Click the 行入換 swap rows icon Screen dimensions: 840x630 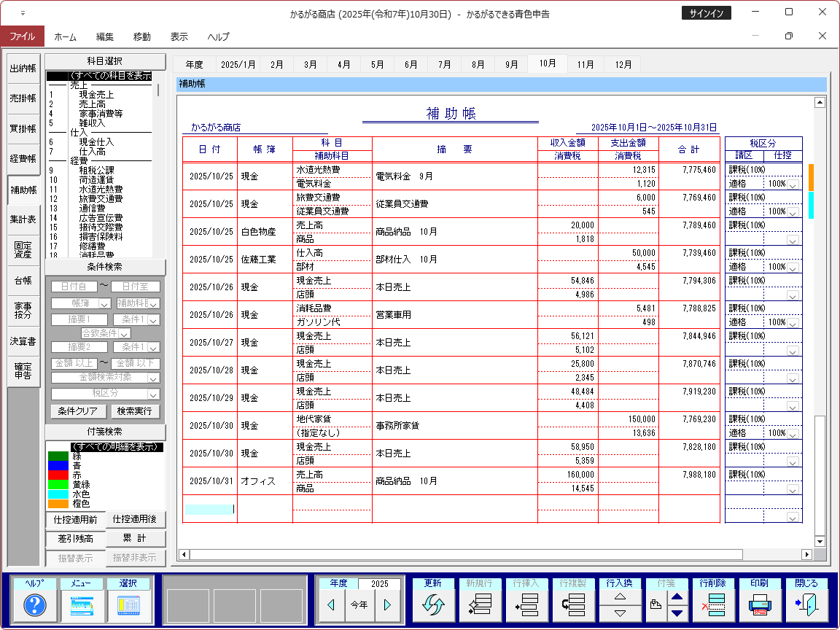point(620,604)
